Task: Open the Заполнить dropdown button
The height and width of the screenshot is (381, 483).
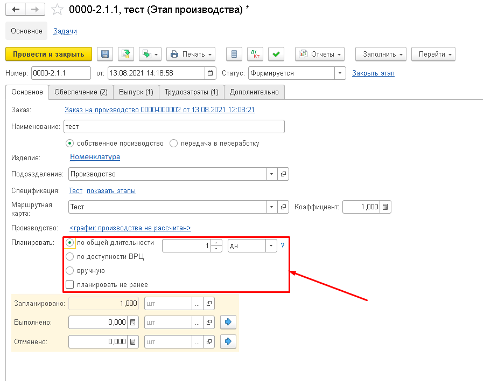Action: [381, 54]
